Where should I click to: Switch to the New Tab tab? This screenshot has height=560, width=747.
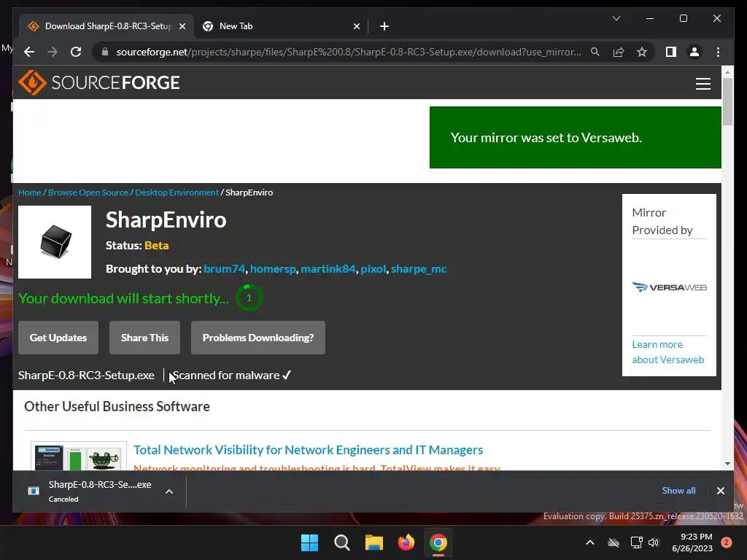[281, 26]
